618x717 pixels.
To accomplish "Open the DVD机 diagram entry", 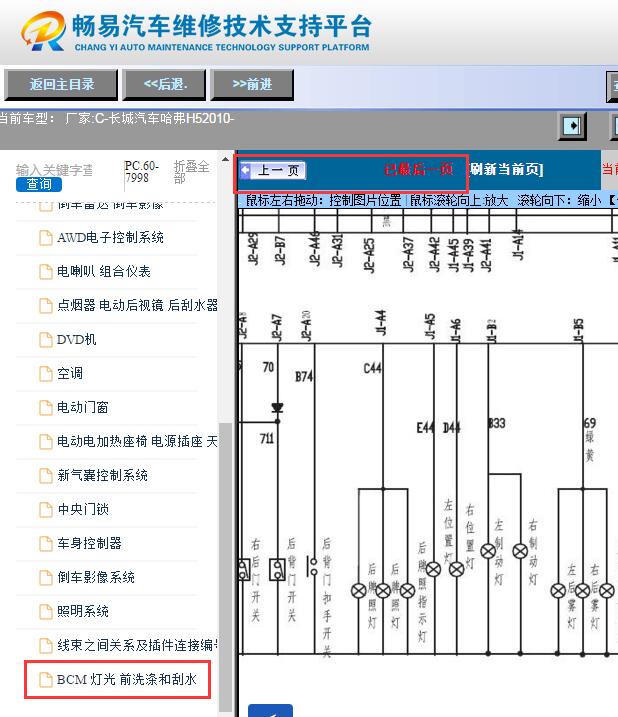I will 76,340.
